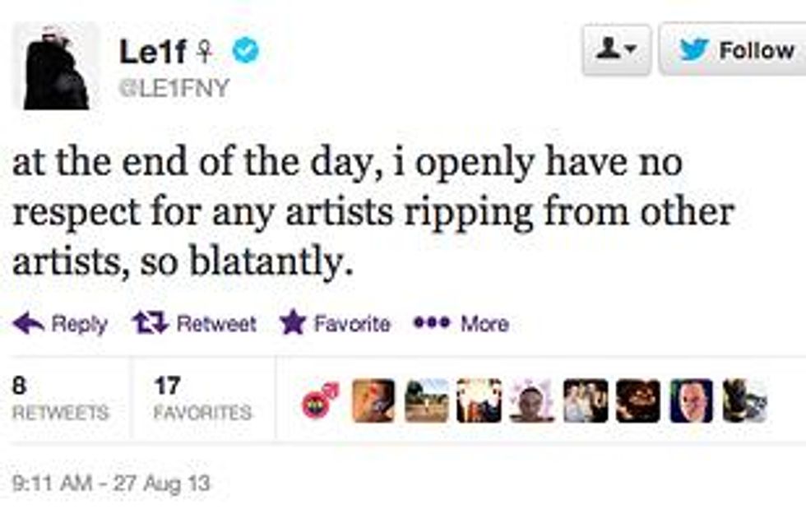This screenshot has height=532, width=806.
Task: Click the blue-background face avatar
Action: pos(691,400)
